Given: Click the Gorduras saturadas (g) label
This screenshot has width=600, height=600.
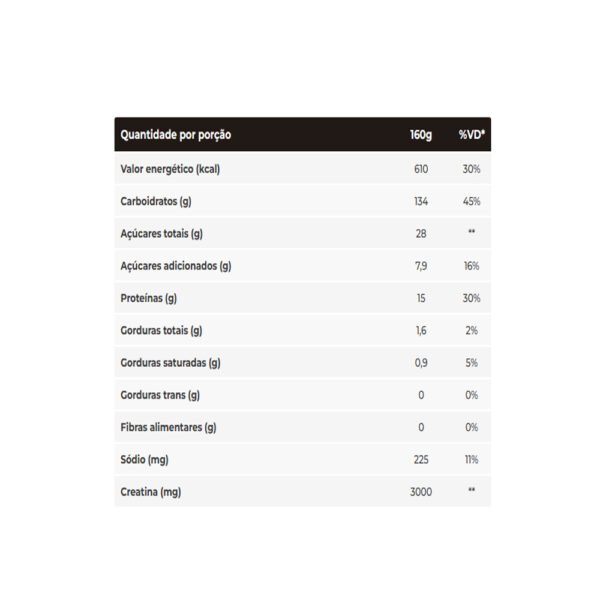Looking at the screenshot, I should pos(170,363).
